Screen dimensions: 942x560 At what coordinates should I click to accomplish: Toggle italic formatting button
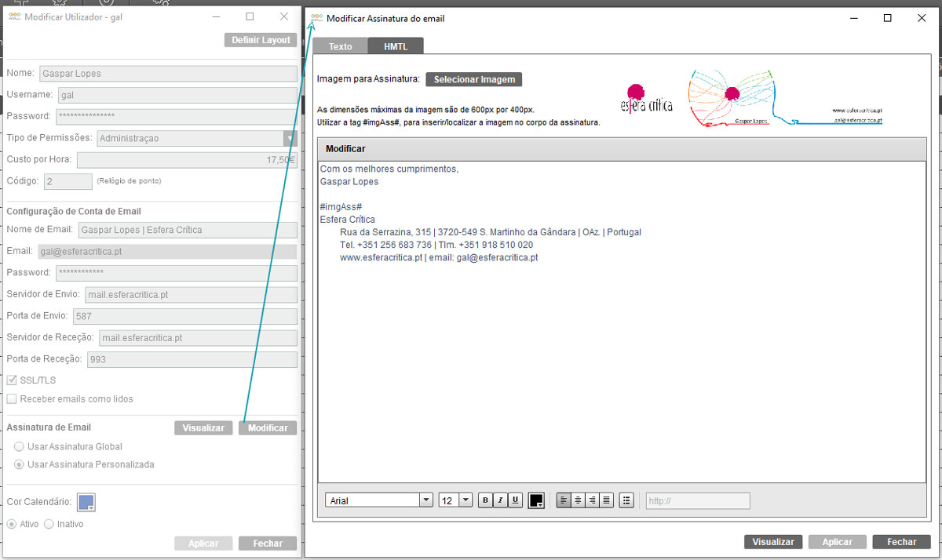[500, 500]
